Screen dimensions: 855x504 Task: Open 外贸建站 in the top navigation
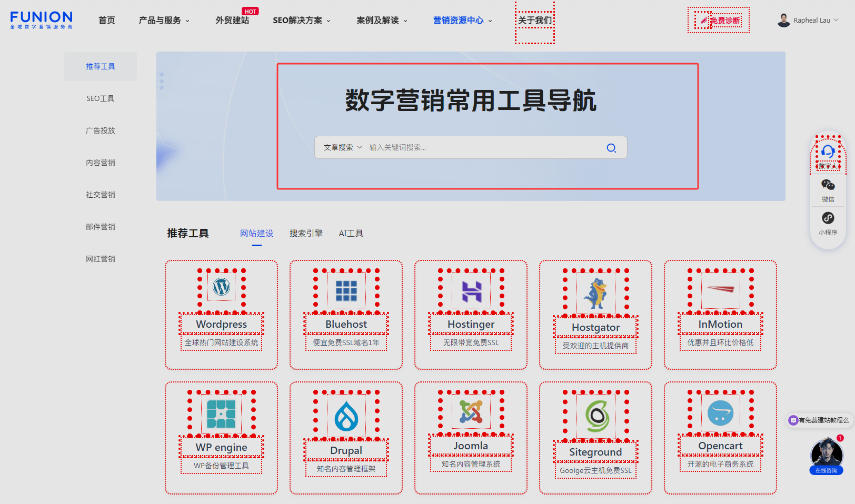pos(232,21)
